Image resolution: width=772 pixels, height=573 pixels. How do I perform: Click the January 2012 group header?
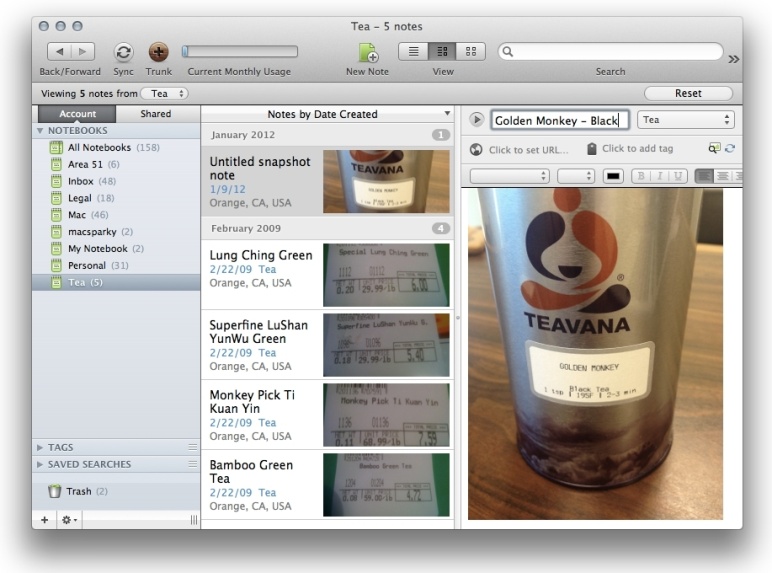click(327, 134)
